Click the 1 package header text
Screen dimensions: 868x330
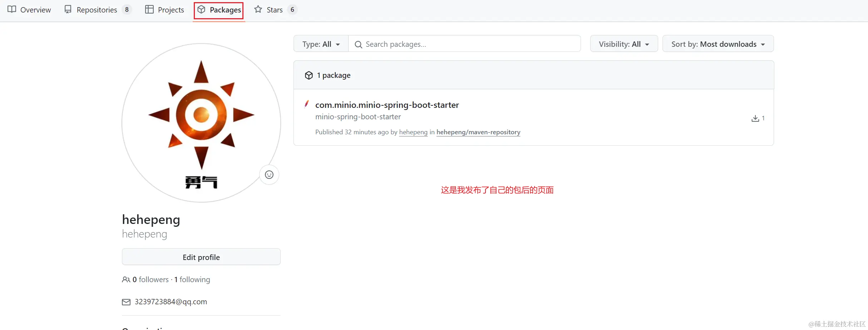coord(334,75)
